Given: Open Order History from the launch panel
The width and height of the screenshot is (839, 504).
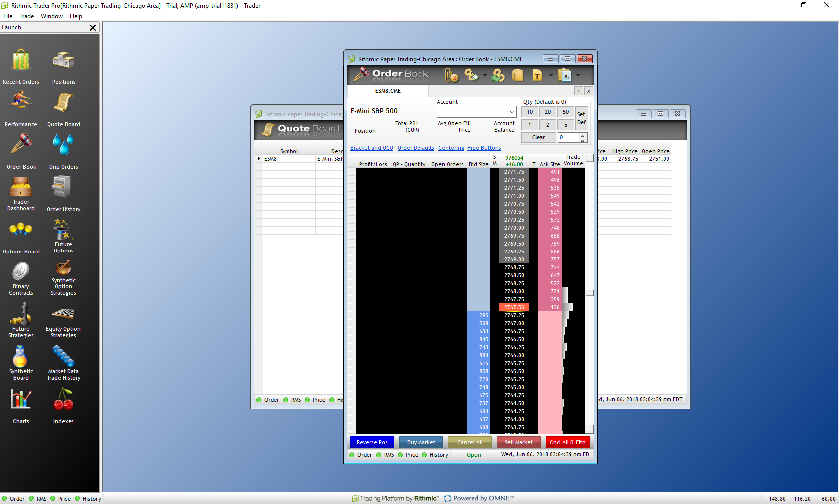Looking at the screenshot, I should click(64, 194).
